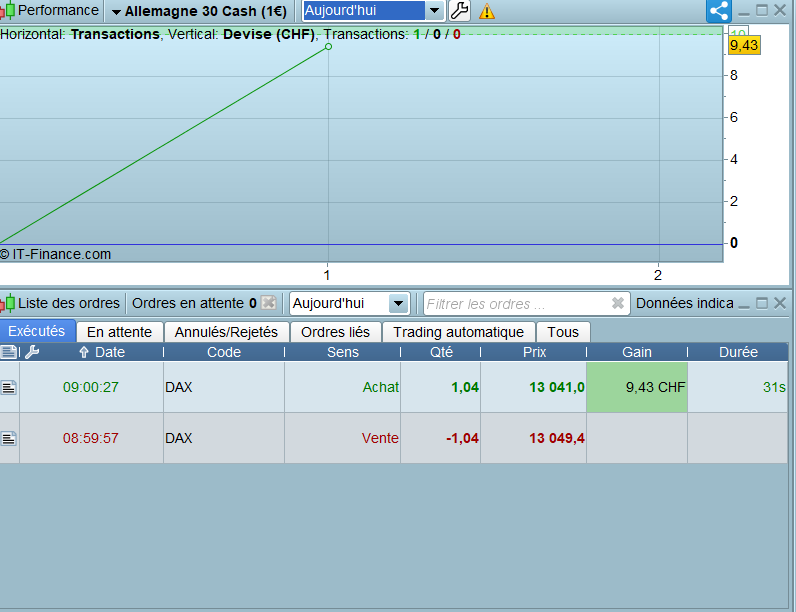Switch to the Exécutés tab
796x612 pixels.
tap(37, 331)
